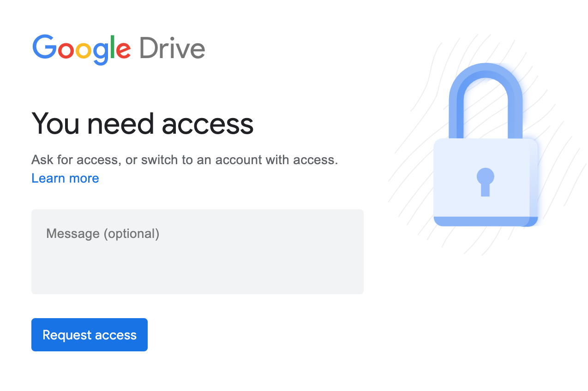The image size is (588, 391).
Task: Click the Google logo
Action: coord(82,49)
